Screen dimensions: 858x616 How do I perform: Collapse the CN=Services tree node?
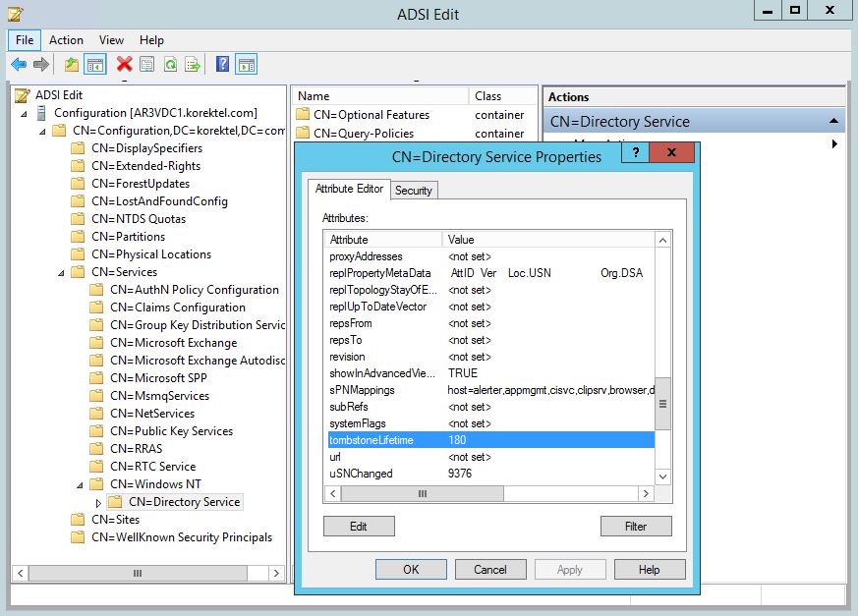click(60, 272)
